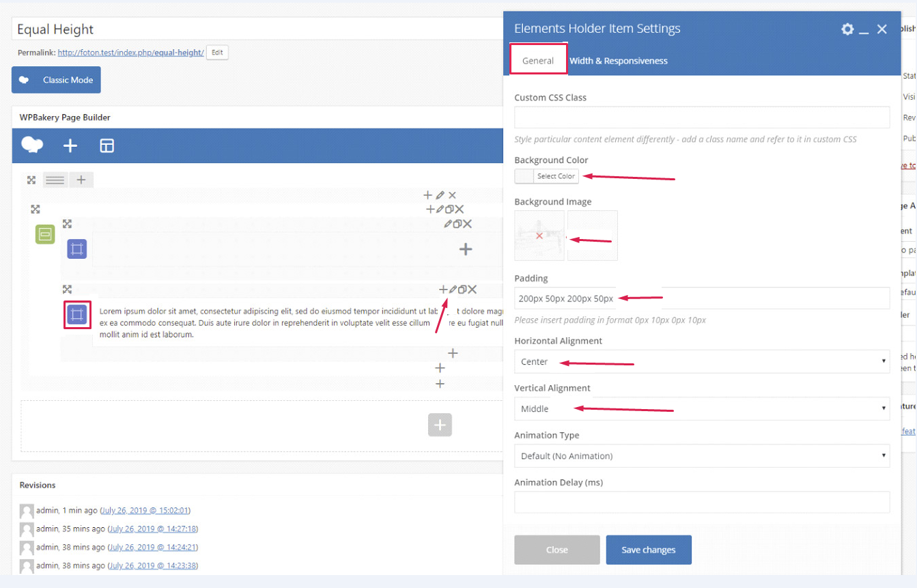Open the Horizontal Alignment dropdown

click(701, 361)
